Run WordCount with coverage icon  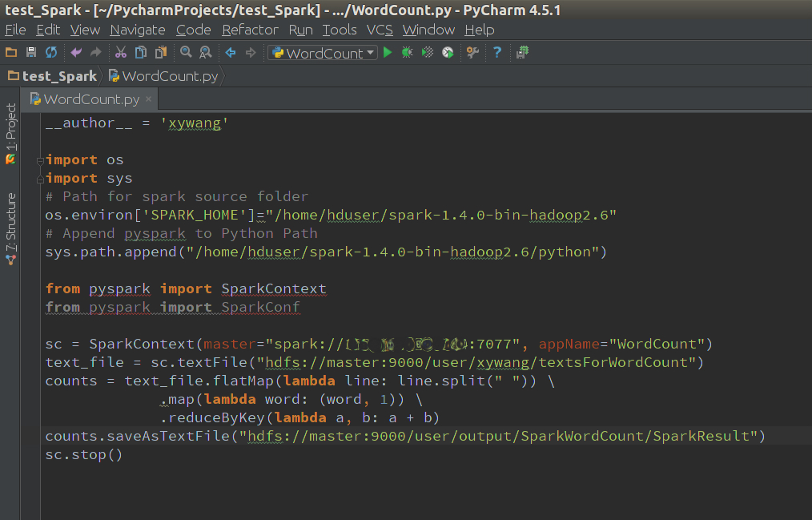pyautogui.click(x=427, y=51)
